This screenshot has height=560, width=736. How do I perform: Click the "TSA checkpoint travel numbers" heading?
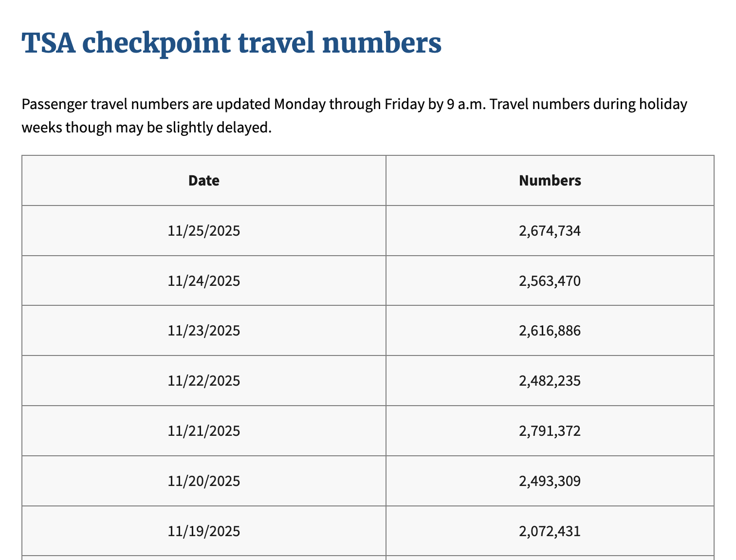coord(232,43)
